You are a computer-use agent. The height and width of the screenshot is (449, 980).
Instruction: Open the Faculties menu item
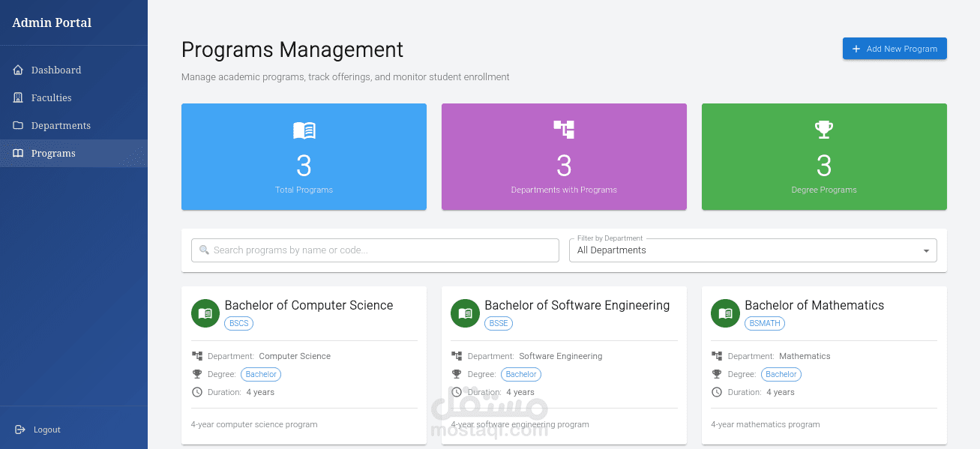(51, 97)
